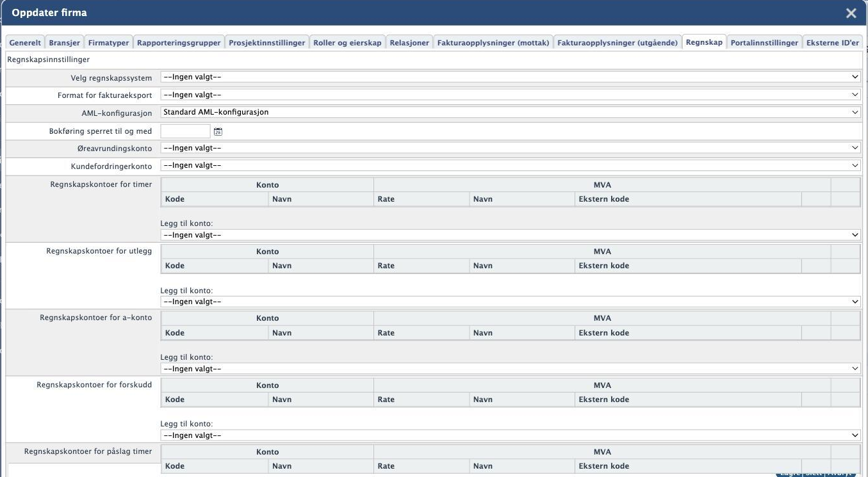868x477 pixels.
Task: Change the AML-konfigurasjon selection
Action: (510, 112)
